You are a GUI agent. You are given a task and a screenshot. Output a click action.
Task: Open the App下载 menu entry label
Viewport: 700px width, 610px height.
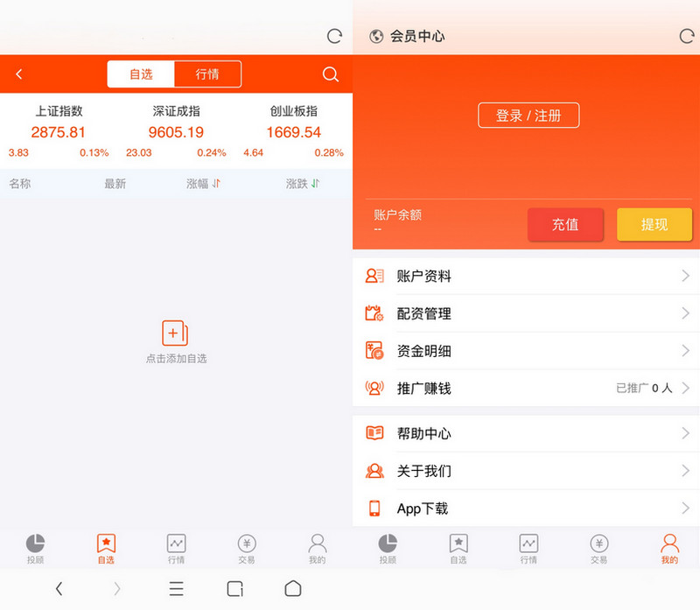pos(423,508)
